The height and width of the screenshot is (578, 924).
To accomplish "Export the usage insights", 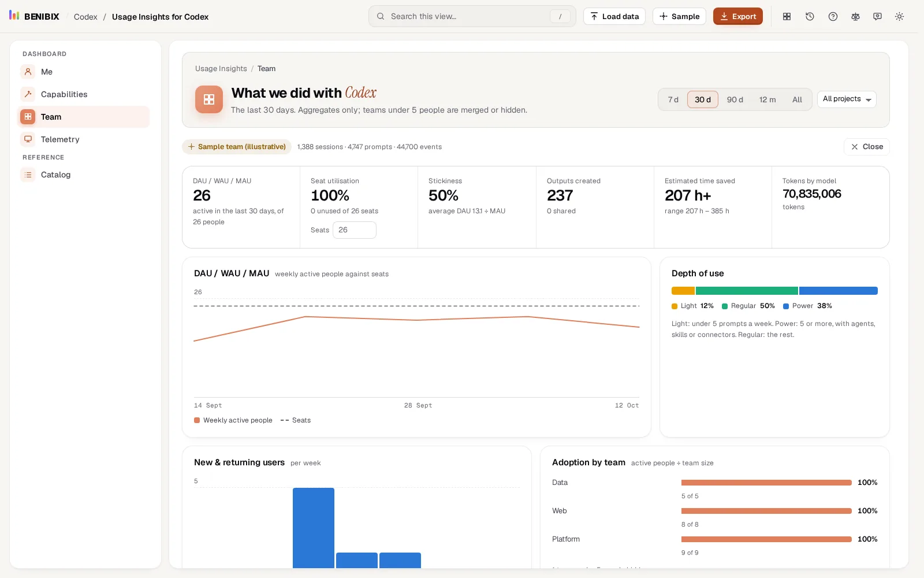I will point(738,16).
